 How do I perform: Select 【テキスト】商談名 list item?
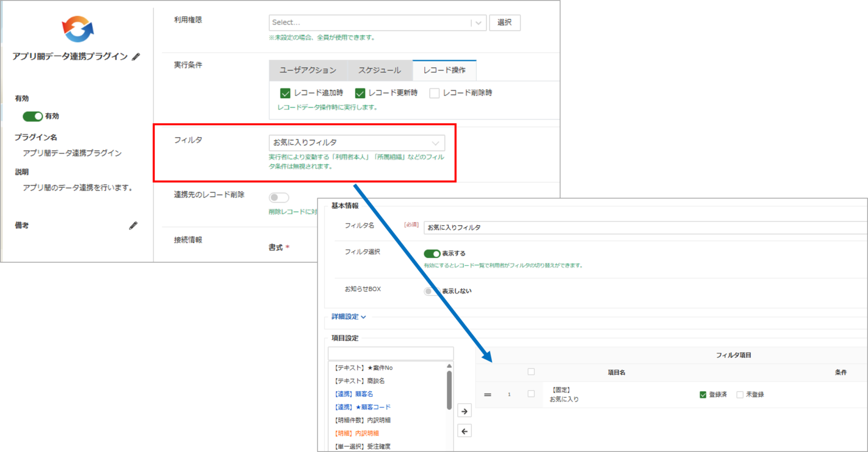pyautogui.click(x=359, y=381)
